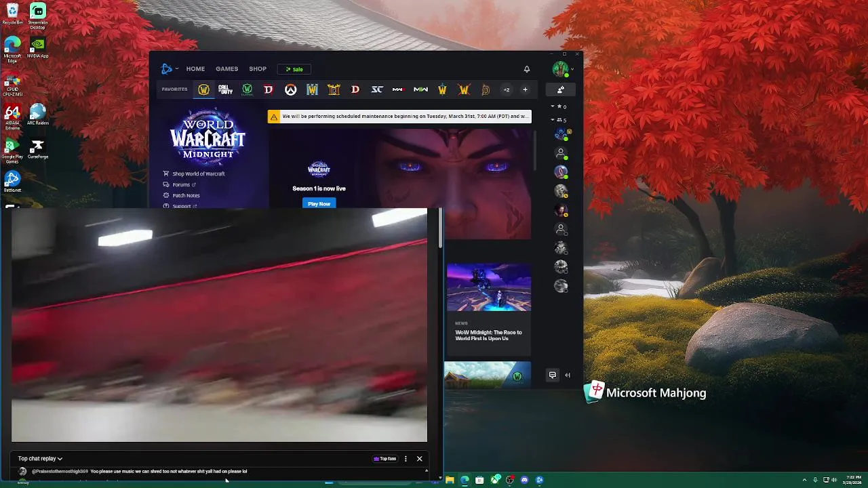The image size is (868, 488).
Task: Select World of Warcraft in the favorites bar
Action: pos(203,89)
